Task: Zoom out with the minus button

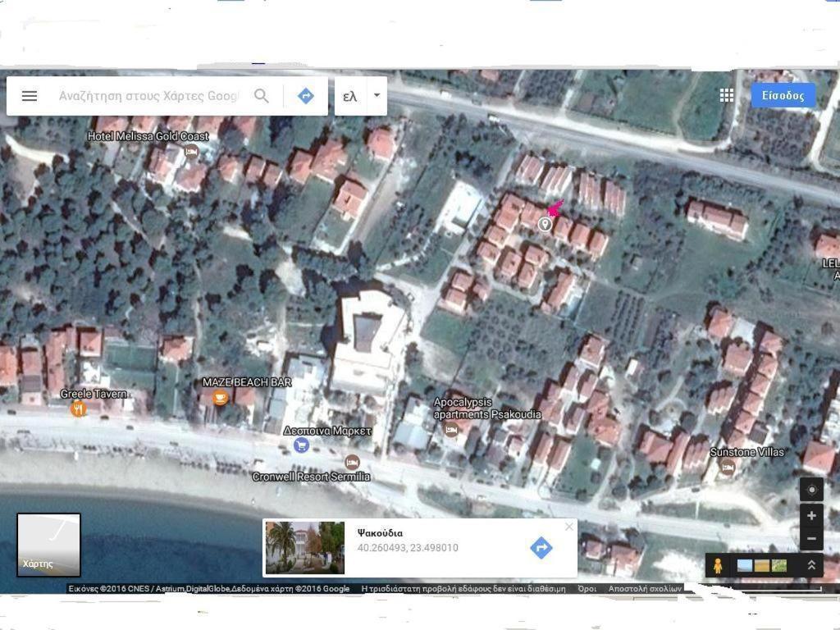Action: coord(811,538)
